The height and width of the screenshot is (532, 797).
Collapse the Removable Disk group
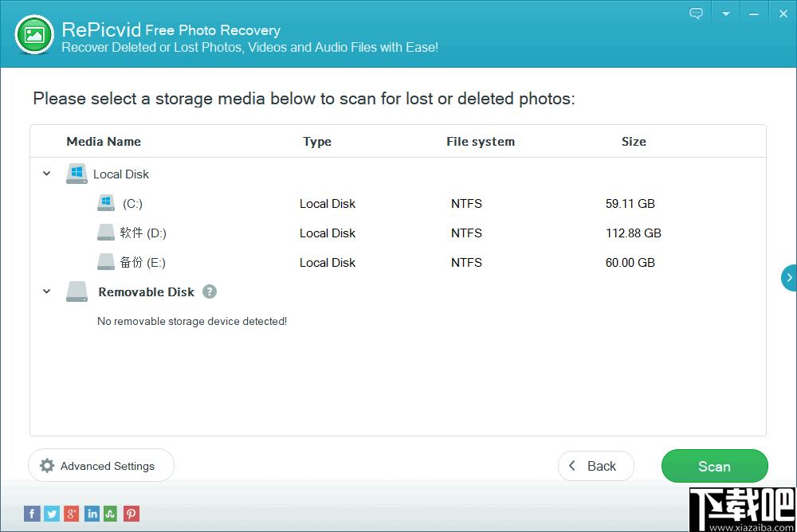(x=47, y=291)
